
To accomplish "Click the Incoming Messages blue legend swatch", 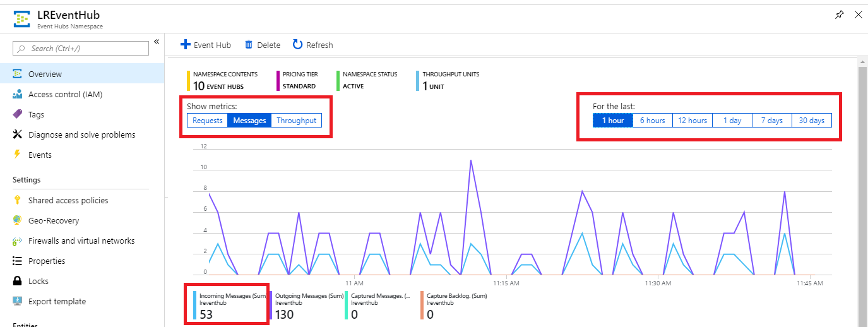I will [x=195, y=305].
